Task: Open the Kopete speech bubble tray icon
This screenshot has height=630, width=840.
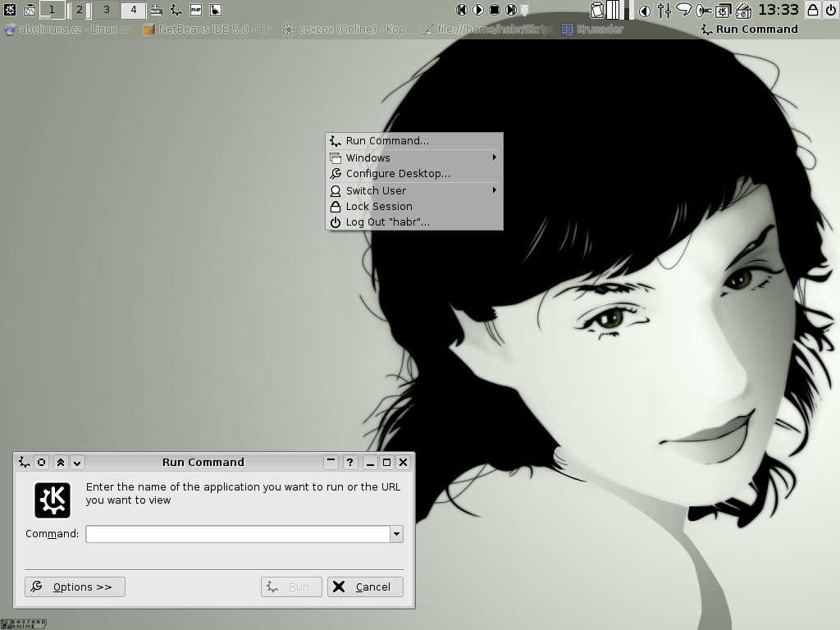Action: pyautogui.click(x=683, y=10)
